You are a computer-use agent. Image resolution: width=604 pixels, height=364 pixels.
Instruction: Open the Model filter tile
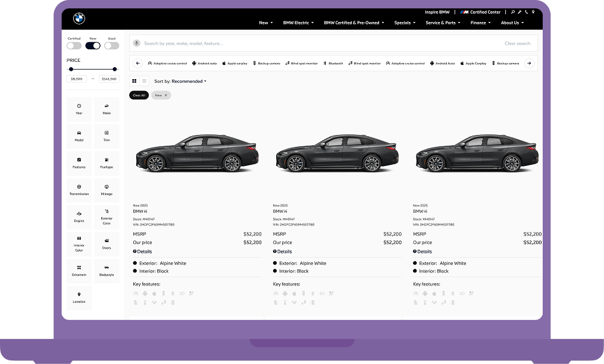coord(79,136)
